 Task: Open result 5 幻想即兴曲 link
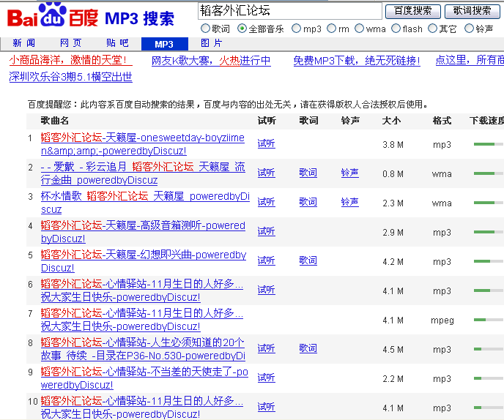point(144,261)
